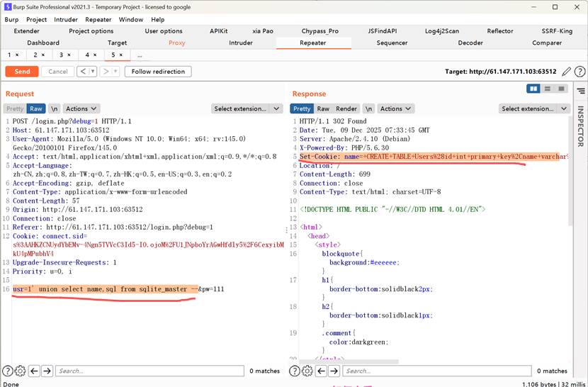This screenshot has height=387, width=588.
Task: Open the Chypass_Pro extension tab
Action: coord(320,31)
